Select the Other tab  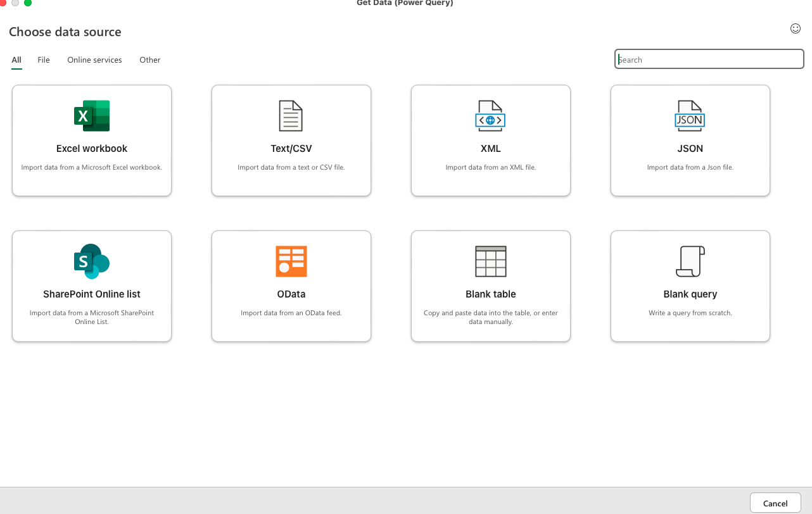click(x=150, y=60)
